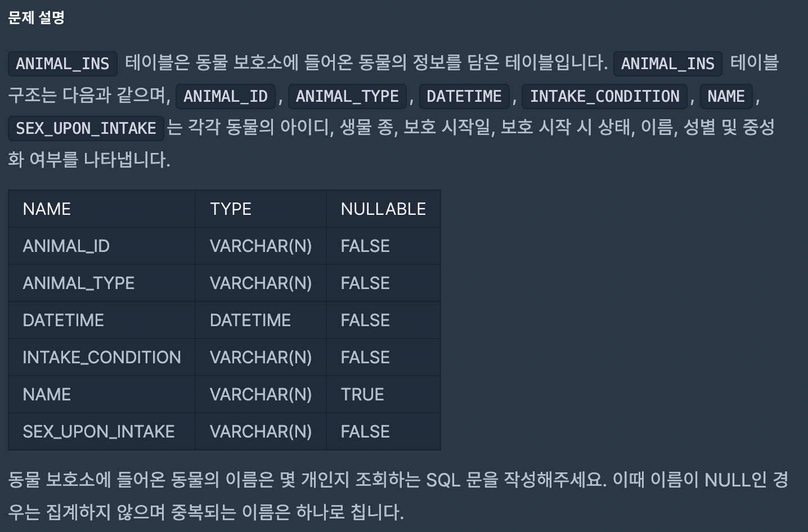Click the SEX_UPON_INTAKE table row cell

(102, 431)
